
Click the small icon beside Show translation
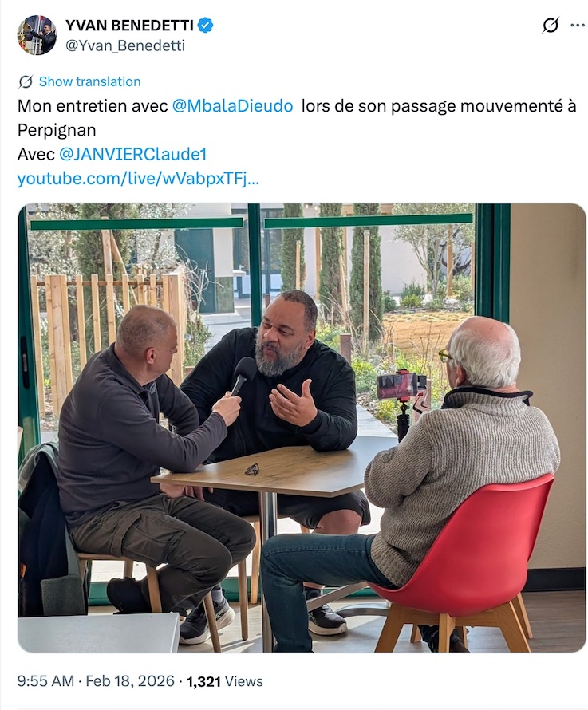26,82
